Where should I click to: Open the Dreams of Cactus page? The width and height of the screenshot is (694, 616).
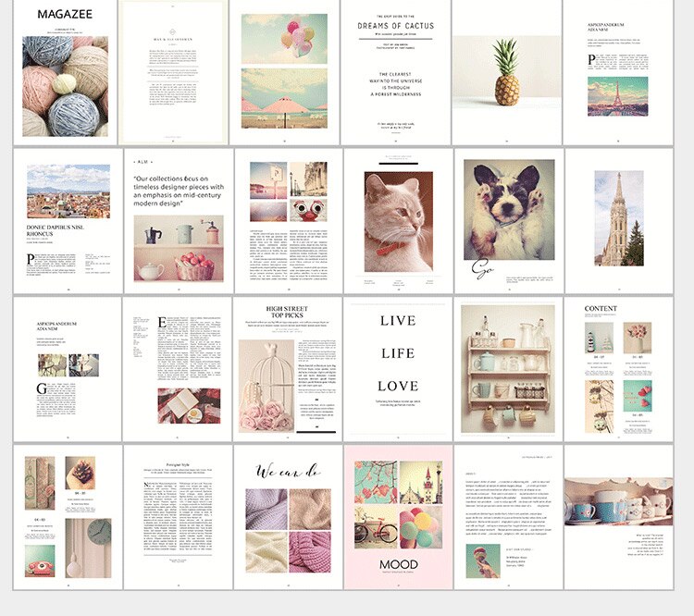396,72
